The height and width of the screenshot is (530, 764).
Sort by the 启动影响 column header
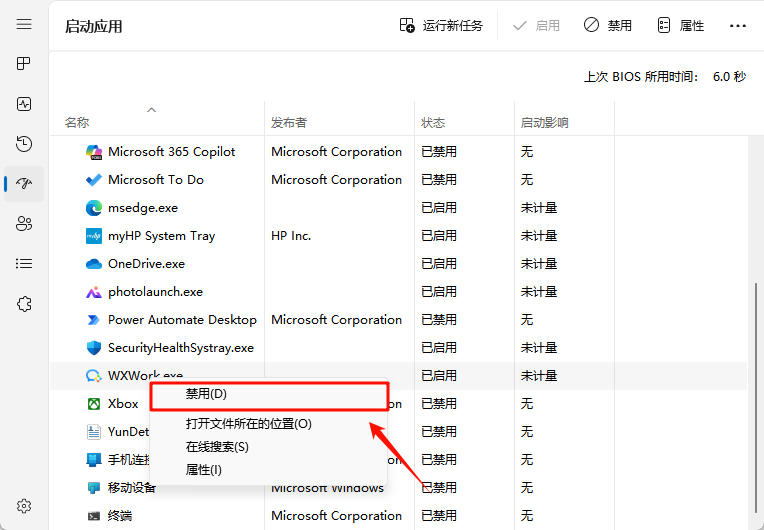[x=544, y=122]
